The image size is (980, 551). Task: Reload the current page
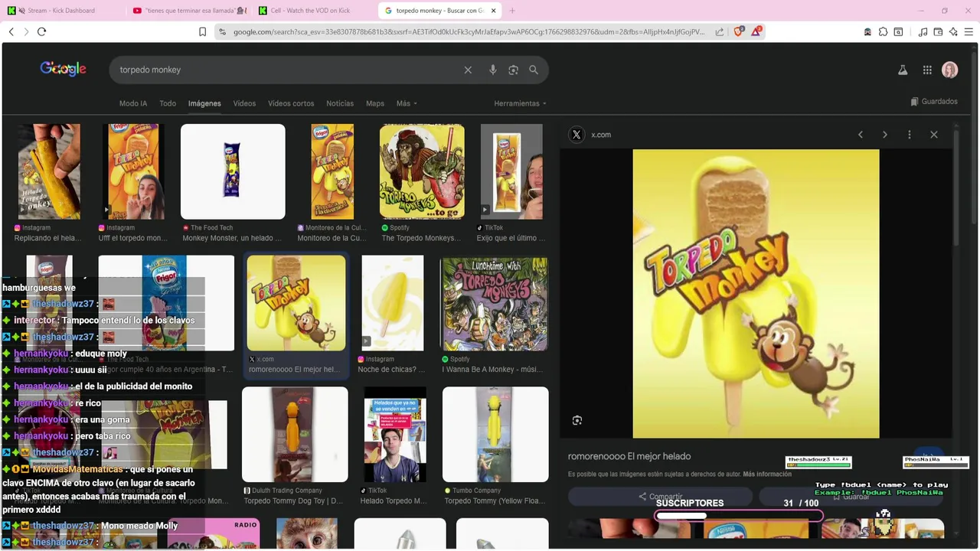click(41, 31)
